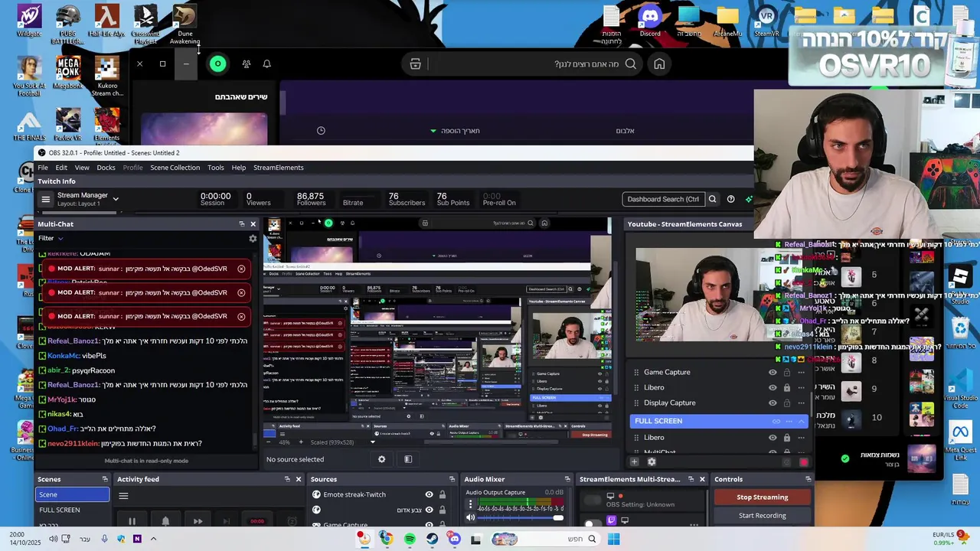This screenshot has height=551, width=980.
Task: Hide the Game Capture layer in Canvas
Action: click(x=773, y=373)
